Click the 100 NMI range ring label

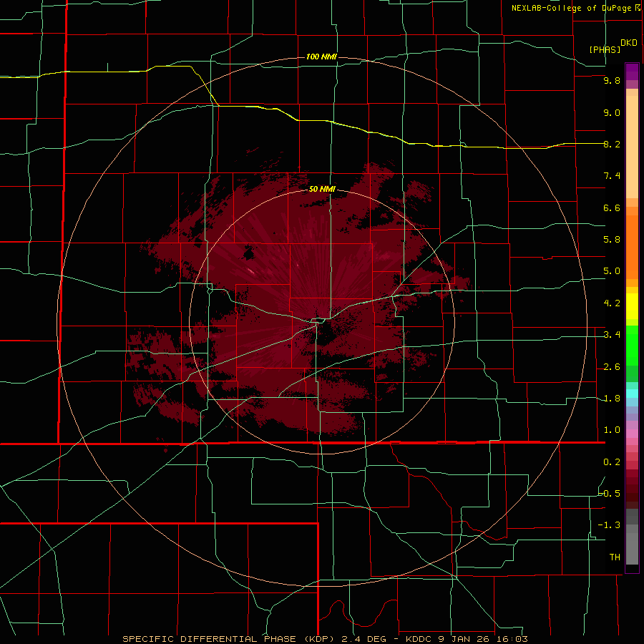(321, 57)
